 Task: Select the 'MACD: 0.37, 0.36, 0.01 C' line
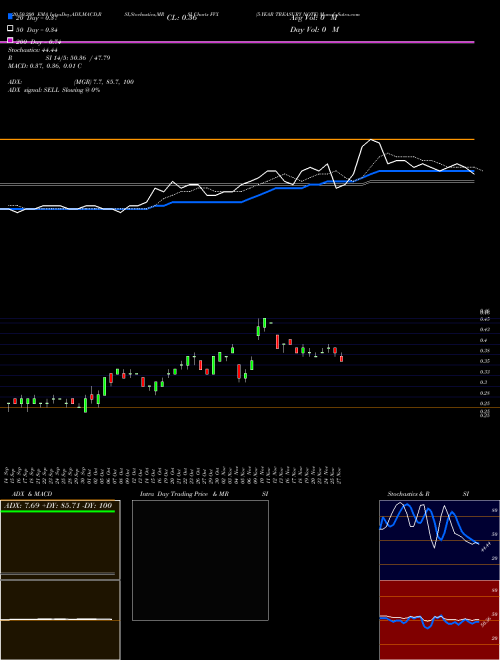pyautogui.click(x=45, y=66)
